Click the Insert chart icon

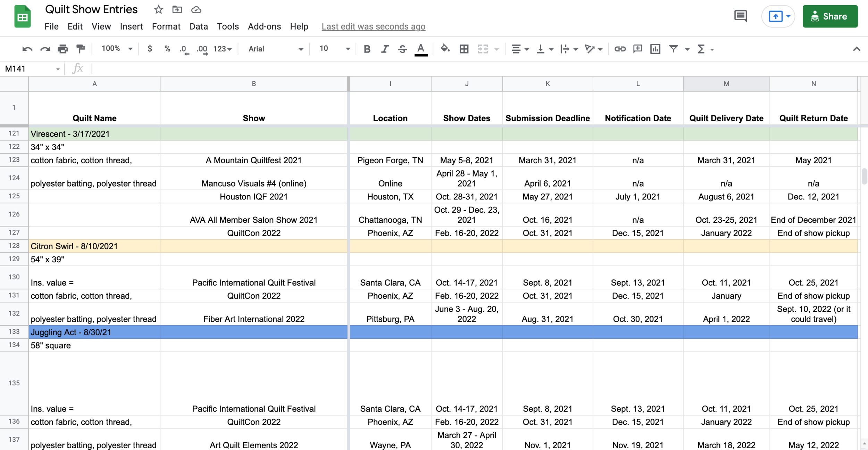tap(655, 49)
